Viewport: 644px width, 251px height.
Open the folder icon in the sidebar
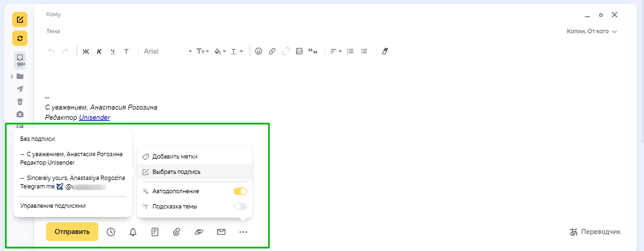point(20,76)
